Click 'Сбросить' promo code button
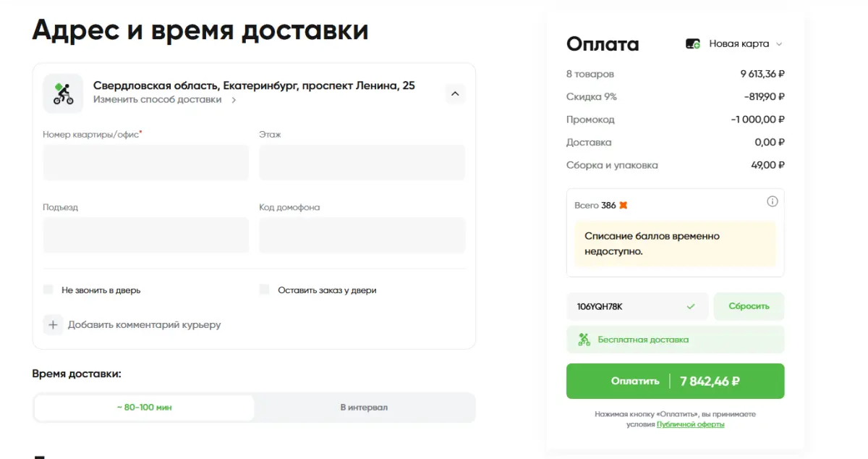Screen dimensions: 868x459 pyautogui.click(x=749, y=306)
